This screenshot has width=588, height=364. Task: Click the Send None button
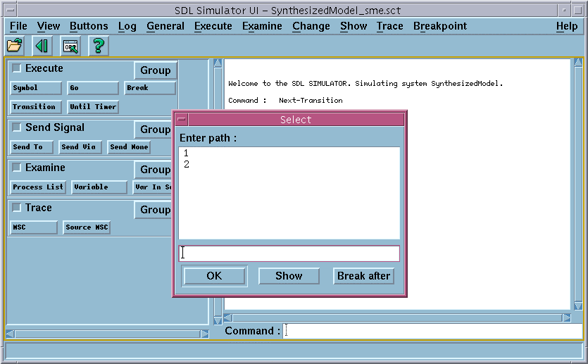pos(129,147)
